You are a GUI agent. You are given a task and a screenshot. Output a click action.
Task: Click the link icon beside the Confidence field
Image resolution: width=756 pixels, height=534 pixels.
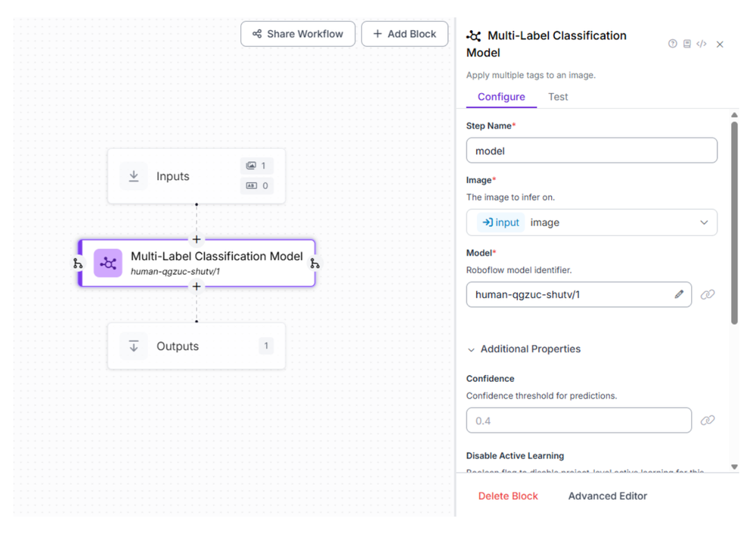click(708, 420)
